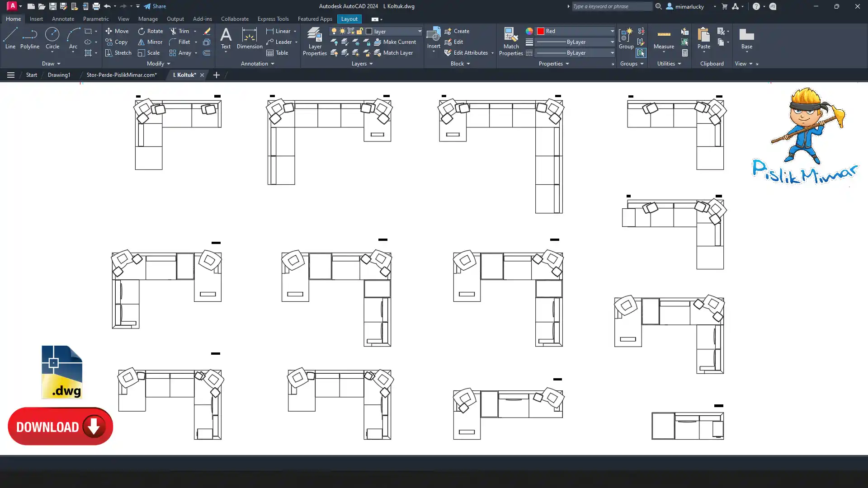Toggle layer on/off lightbulb icon
This screenshot has height=488, width=868.
[x=334, y=31]
